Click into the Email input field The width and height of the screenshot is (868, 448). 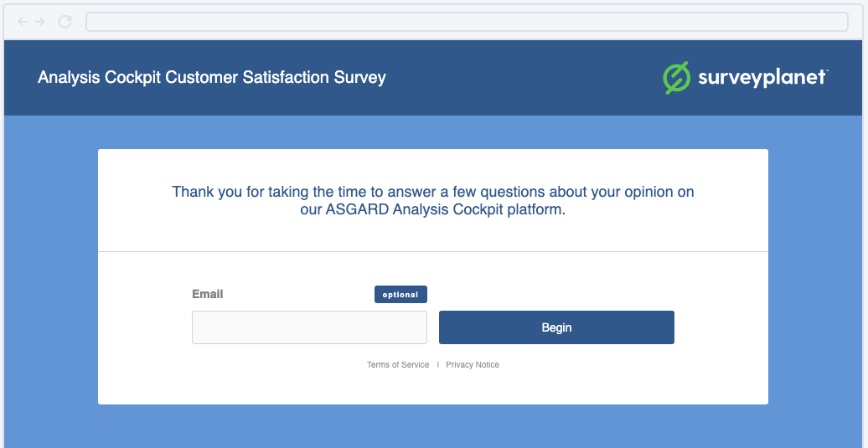[x=309, y=327]
